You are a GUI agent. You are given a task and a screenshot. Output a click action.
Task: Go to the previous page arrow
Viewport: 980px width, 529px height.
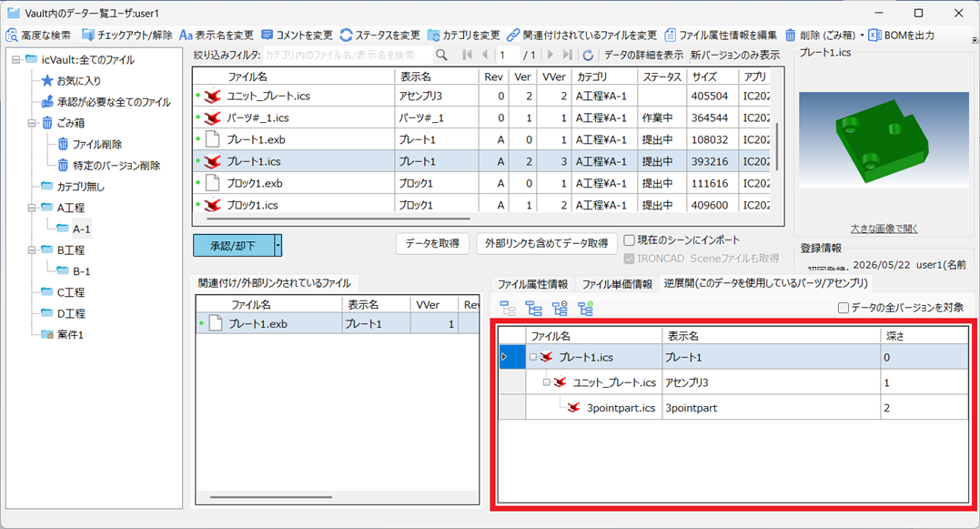(x=484, y=55)
